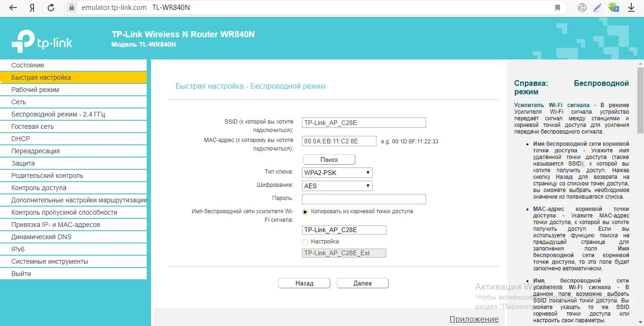Click the SSID input field
This screenshot has width=644, height=326.
click(364, 123)
